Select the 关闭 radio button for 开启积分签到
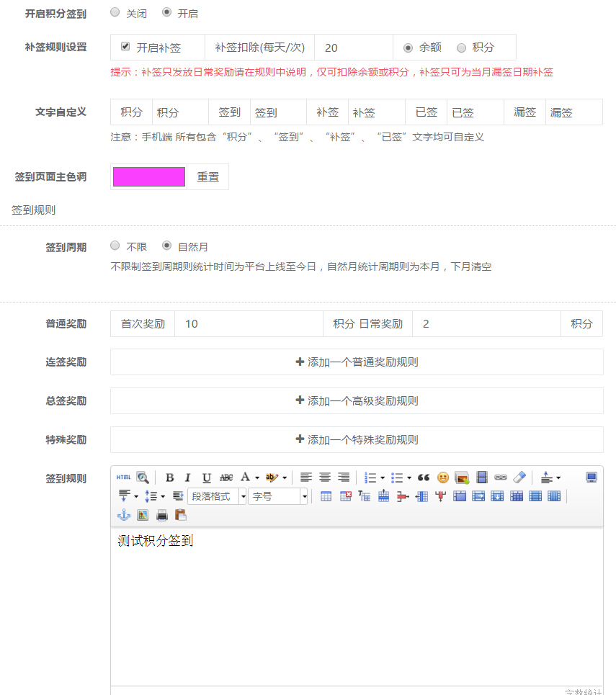 tap(114, 12)
